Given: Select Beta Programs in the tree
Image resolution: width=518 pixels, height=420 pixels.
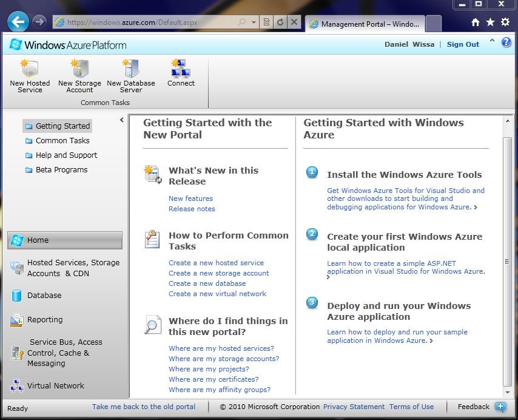Looking at the screenshot, I should 56,169.
